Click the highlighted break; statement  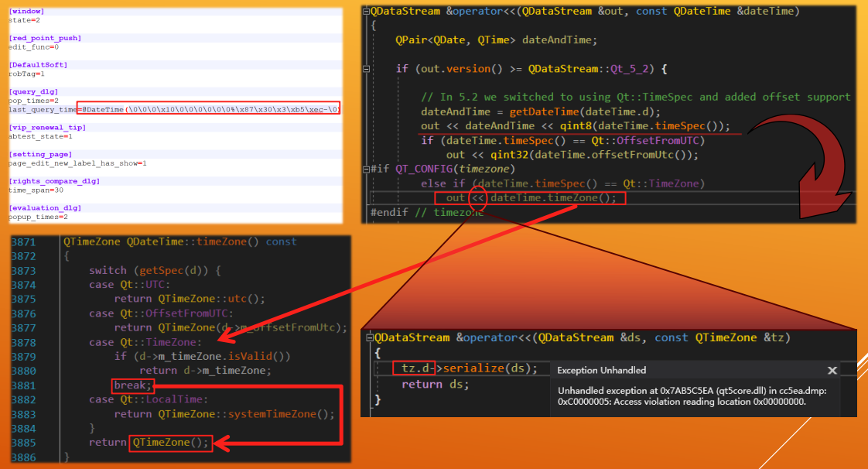pos(133,385)
